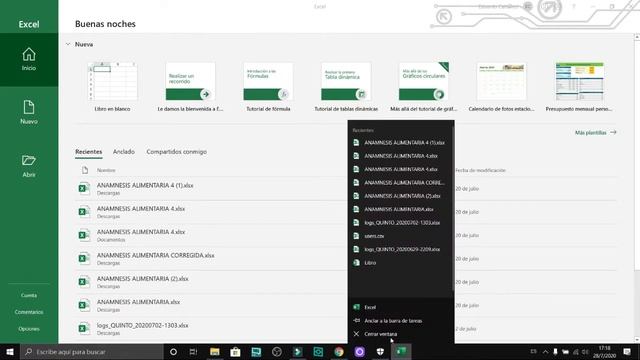Open the Realizar un recorrido template

pos(190,87)
